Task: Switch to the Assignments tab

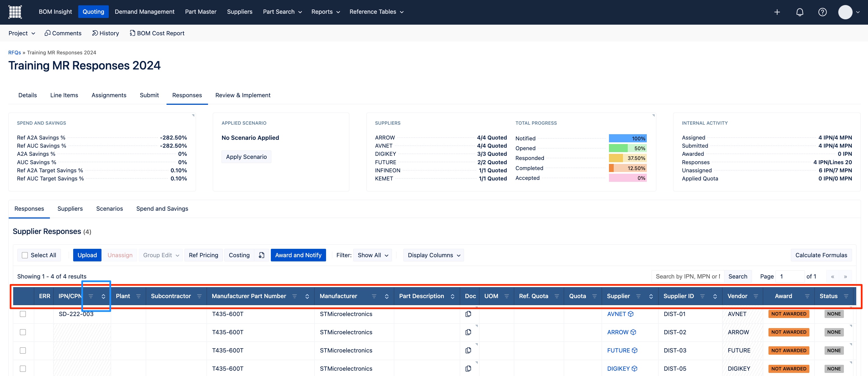Action: (109, 95)
